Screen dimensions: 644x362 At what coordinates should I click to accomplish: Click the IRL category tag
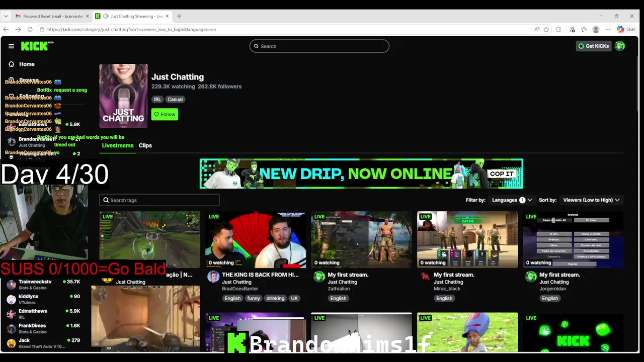(x=157, y=100)
